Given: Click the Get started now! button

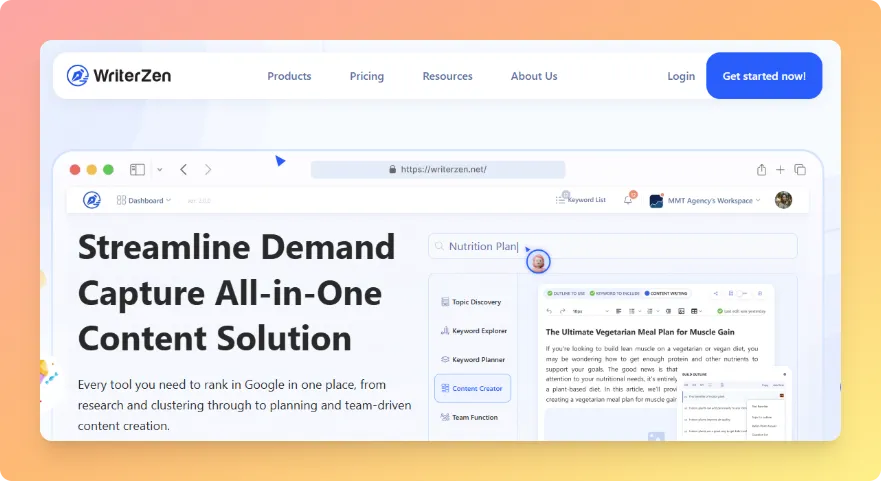Looking at the screenshot, I should click(x=764, y=76).
